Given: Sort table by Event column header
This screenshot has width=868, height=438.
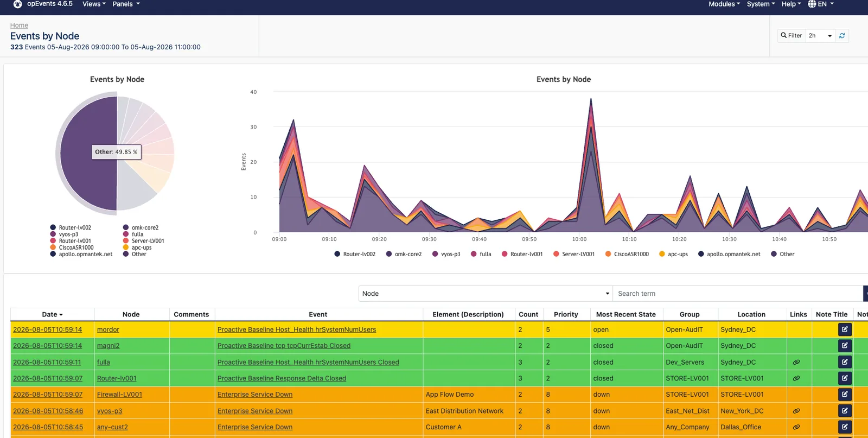Looking at the screenshot, I should click(x=318, y=314).
